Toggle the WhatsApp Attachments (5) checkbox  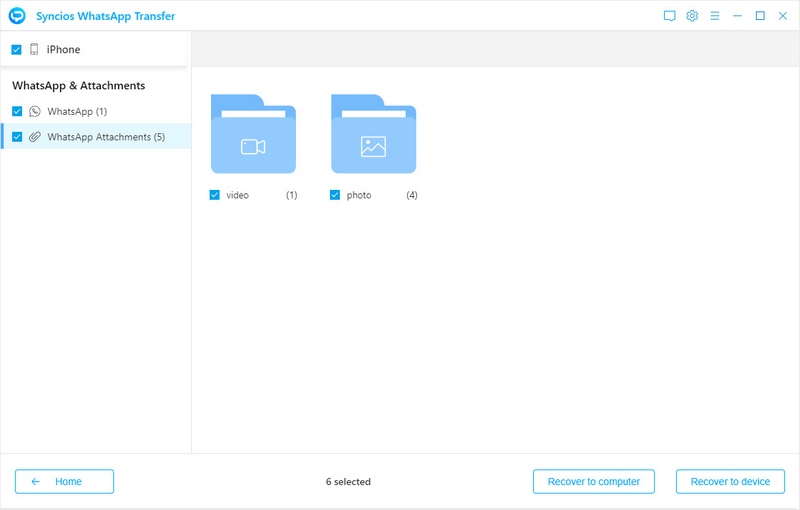[17, 137]
